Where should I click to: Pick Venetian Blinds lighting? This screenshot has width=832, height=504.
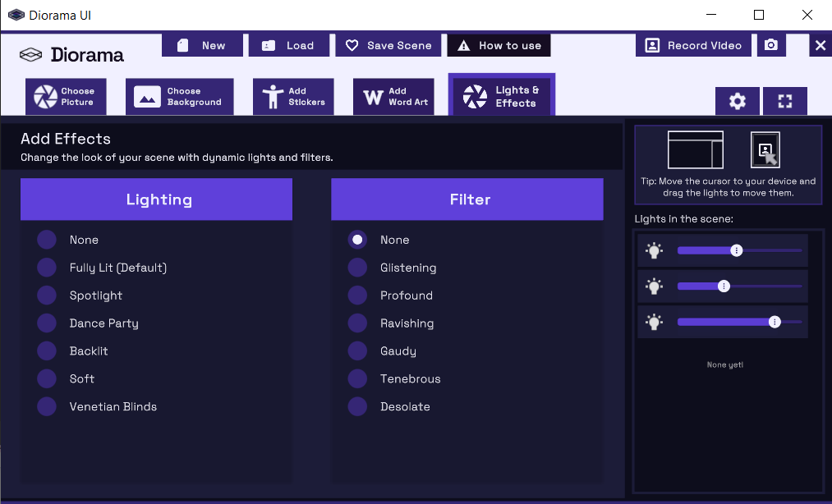coord(47,407)
